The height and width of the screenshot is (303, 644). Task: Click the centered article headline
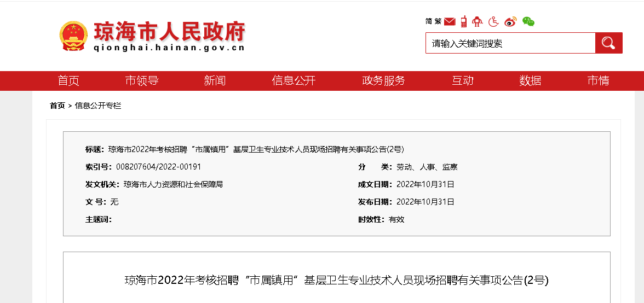(x=336, y=281)
